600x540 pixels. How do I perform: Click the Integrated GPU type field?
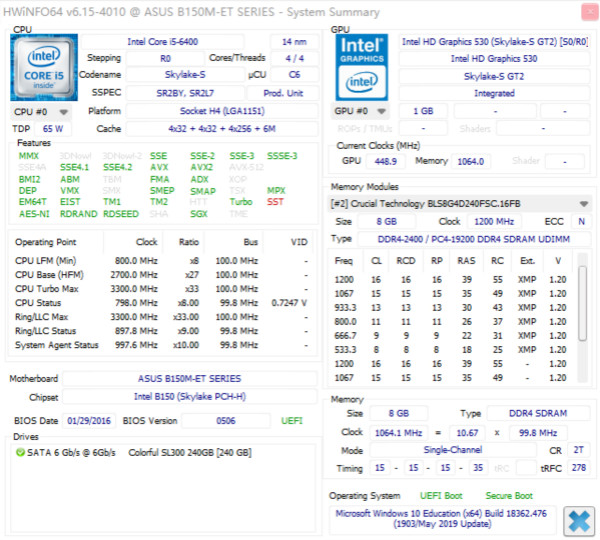pos(494,93)
